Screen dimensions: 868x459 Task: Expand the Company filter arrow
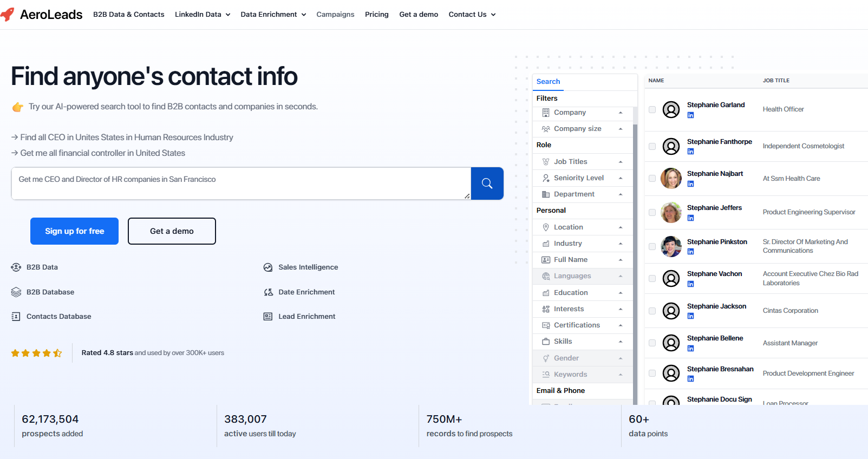(x=621, y=113)
